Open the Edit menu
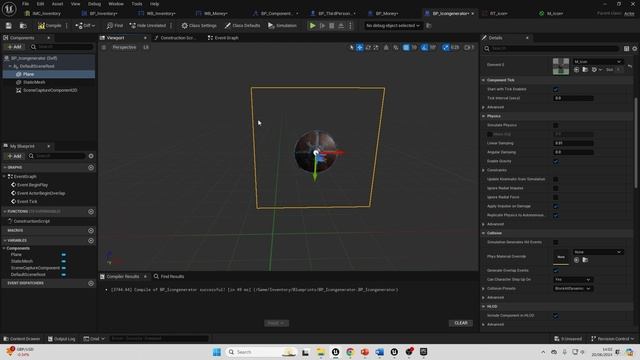 coord(40,4)
